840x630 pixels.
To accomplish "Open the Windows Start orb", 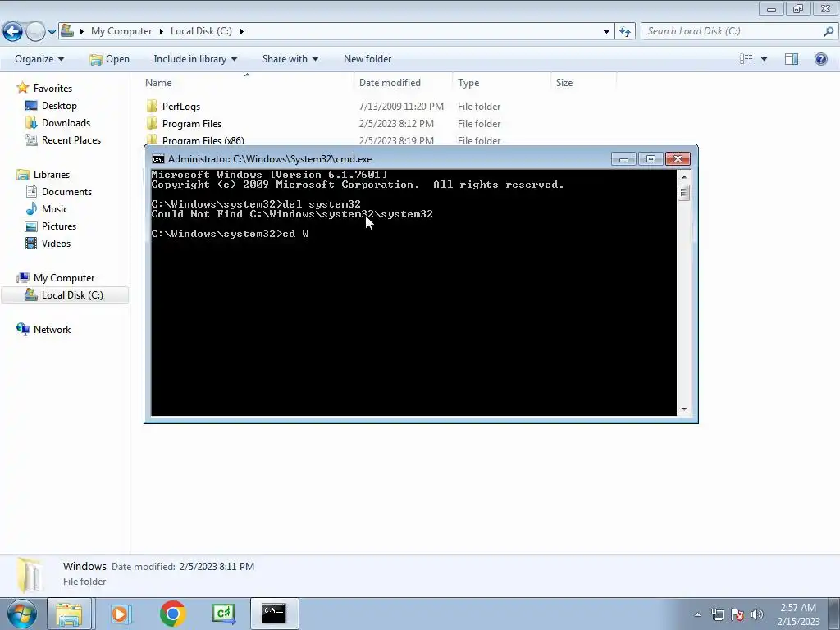I will click(x=22, y=614).
